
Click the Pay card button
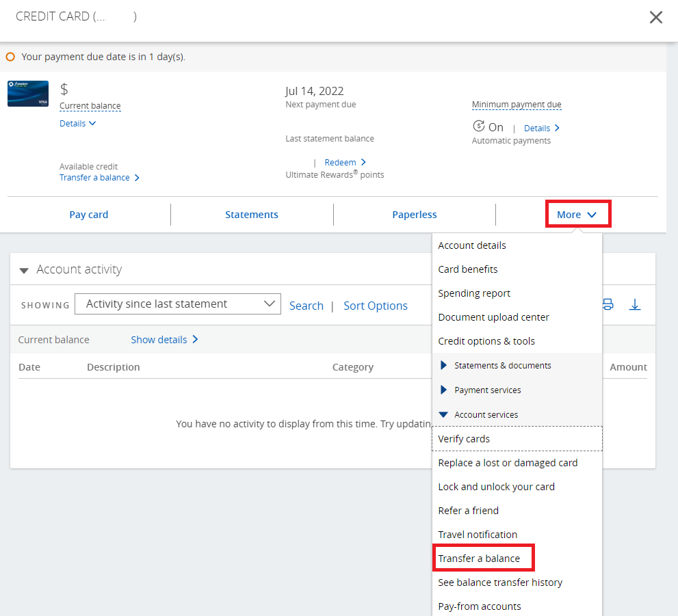tap(89, 215)
